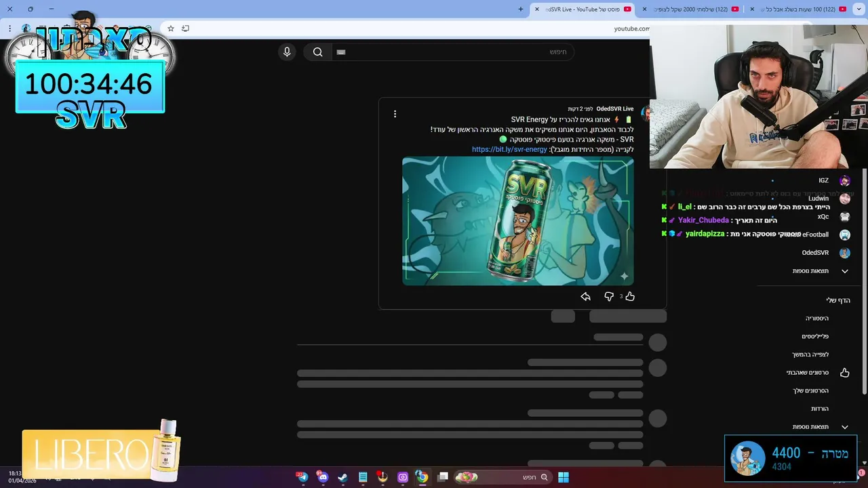Open OdedSVR Live channel name on post

point(615,108)
